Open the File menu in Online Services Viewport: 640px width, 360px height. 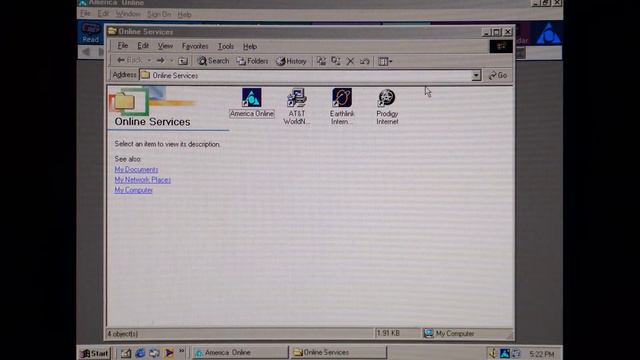122,46
